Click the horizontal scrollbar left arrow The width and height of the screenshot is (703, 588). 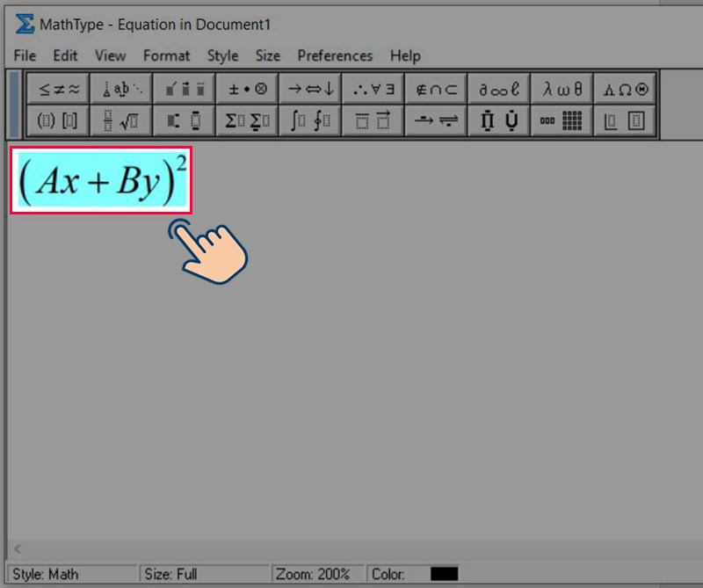[x=18, y=548]
